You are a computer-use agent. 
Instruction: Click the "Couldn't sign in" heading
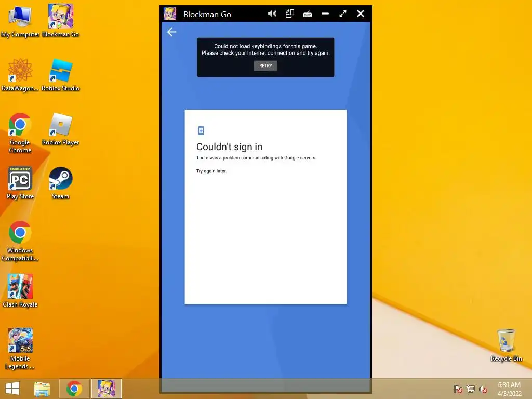pos(229,147)
